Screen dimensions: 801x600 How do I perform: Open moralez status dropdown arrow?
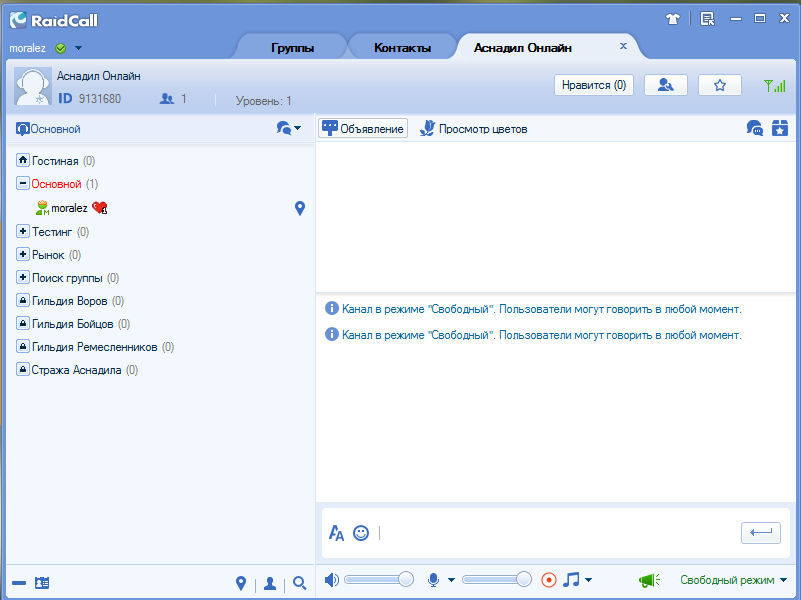tap(78, 48)
